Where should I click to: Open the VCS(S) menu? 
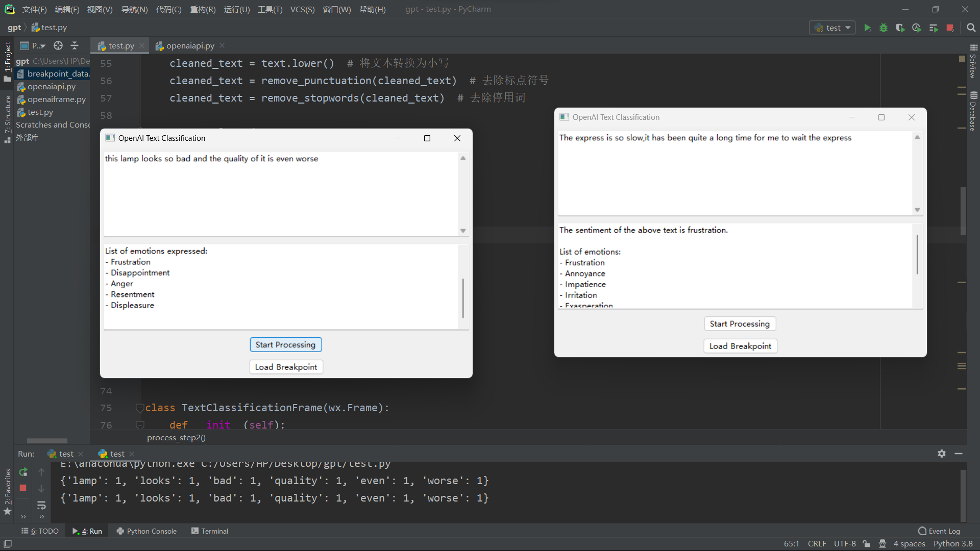click(302, 9)
